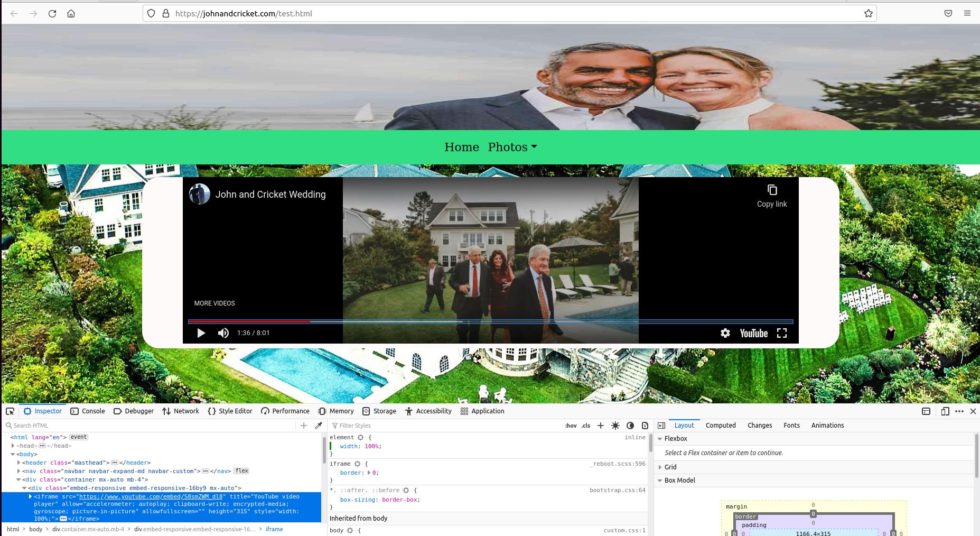Expand the nav navbar node
Image resolution: width=980 pixels, height=536 pixels.
(x=19, y=471)
